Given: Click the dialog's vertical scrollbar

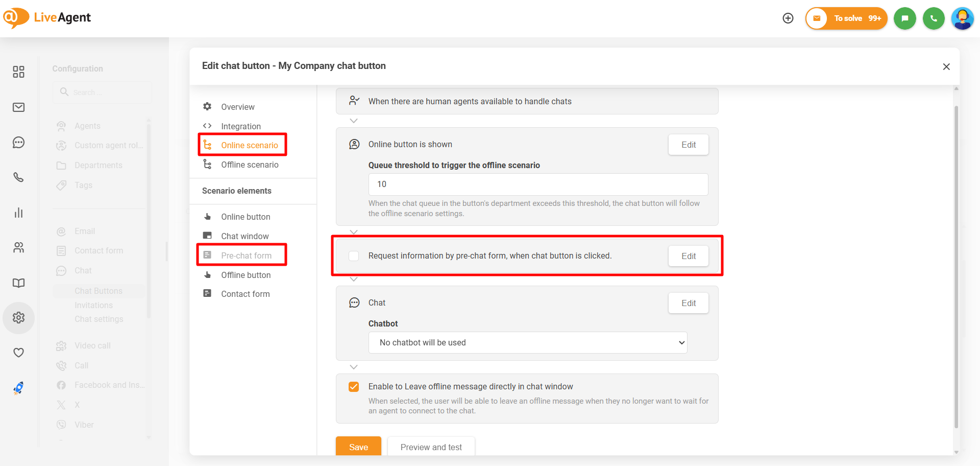Looking at the screenshot, I should point(956,266).
